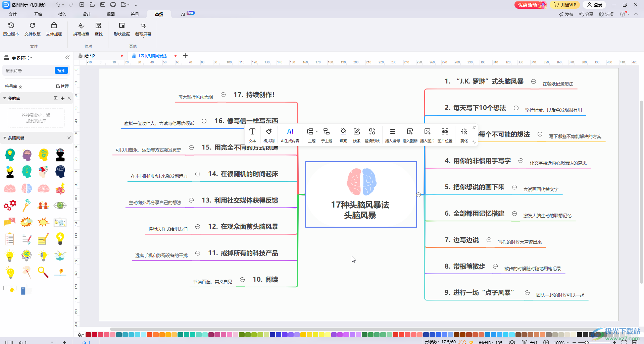Collapse branch of 2. 每天写下10个想法
The height and width of the screenshot is (344, 644).
[x=516, y=108]
